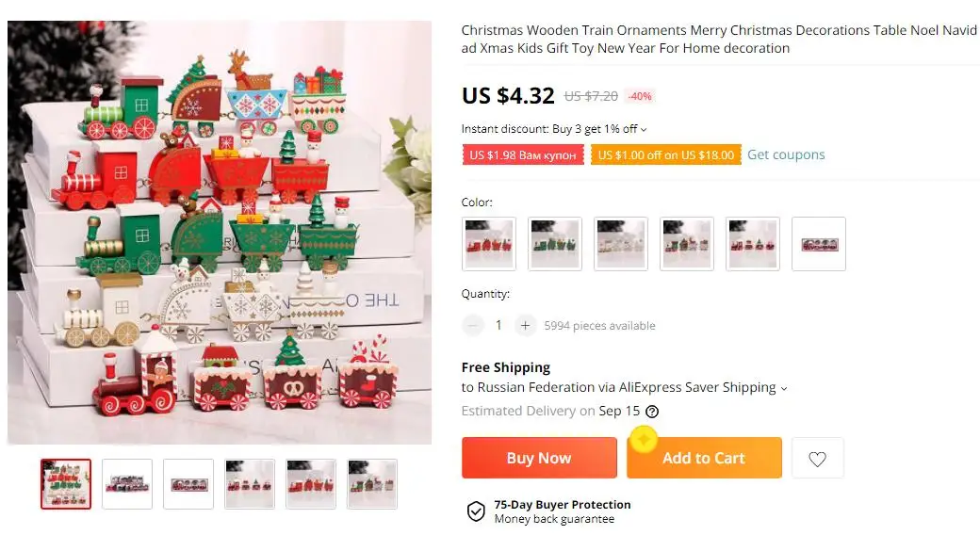
Task: Click the US $1.00 off on US $18.00 coupon
Action: 666,155
